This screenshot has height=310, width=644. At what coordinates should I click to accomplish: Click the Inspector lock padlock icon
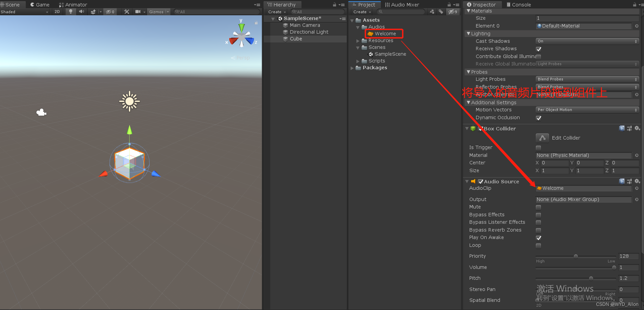pyautogui.click(x=634, y=4)
